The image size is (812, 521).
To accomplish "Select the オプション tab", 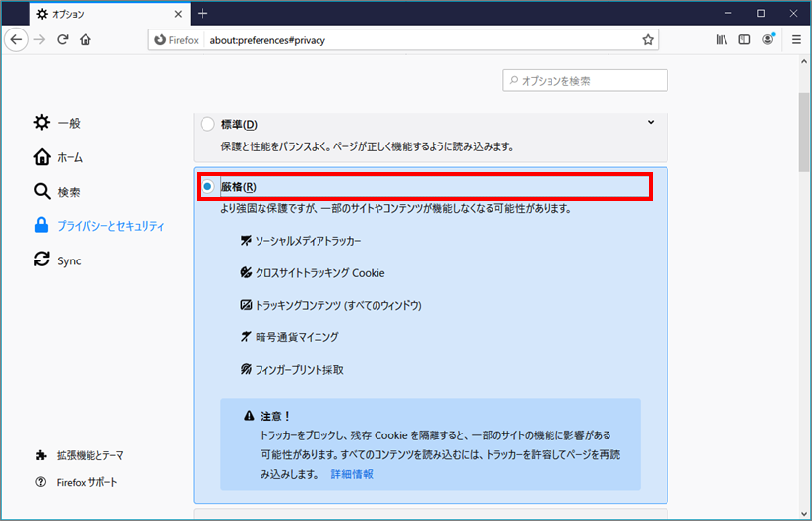I will [110, 14].
